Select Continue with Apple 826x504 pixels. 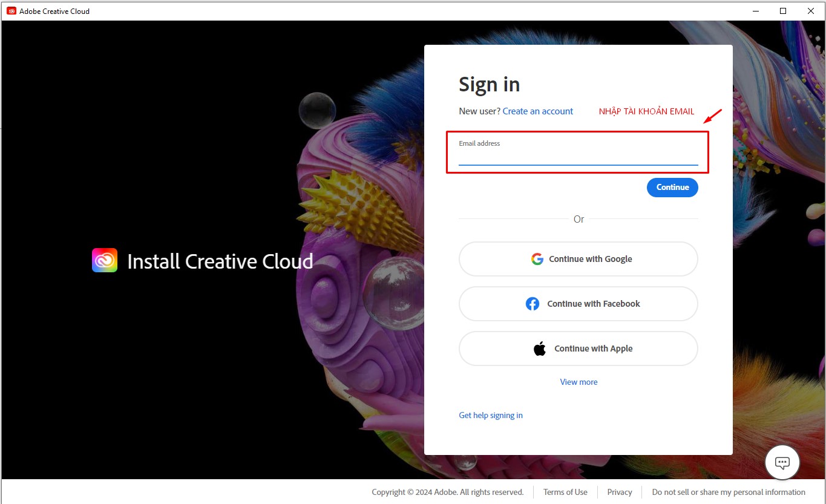click(578, 349)
